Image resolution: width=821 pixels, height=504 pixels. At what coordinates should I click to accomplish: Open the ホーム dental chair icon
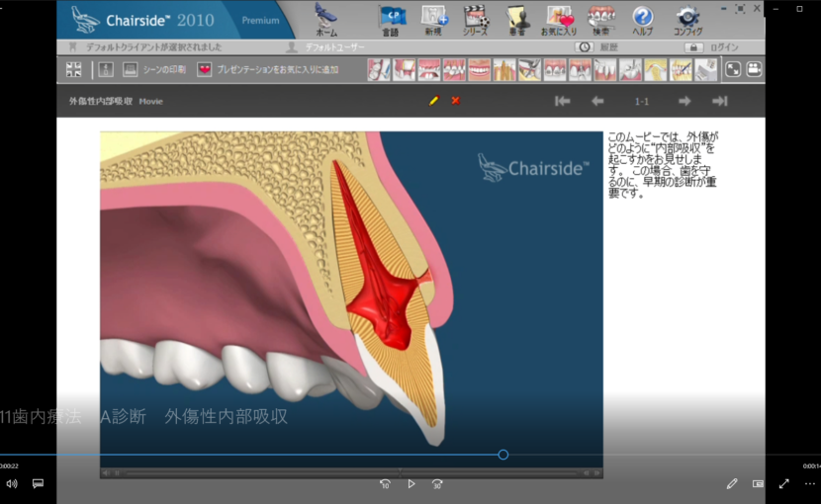point(326,20)
